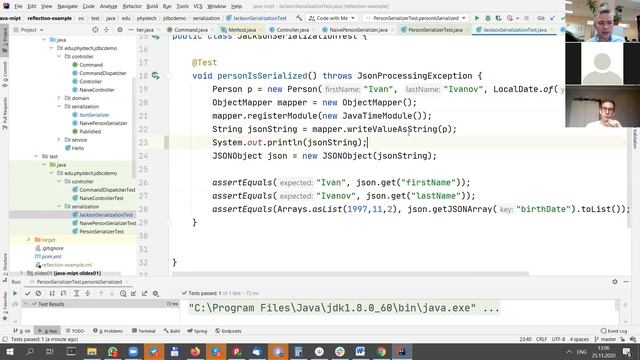Open the Terminal tool window

144,331
